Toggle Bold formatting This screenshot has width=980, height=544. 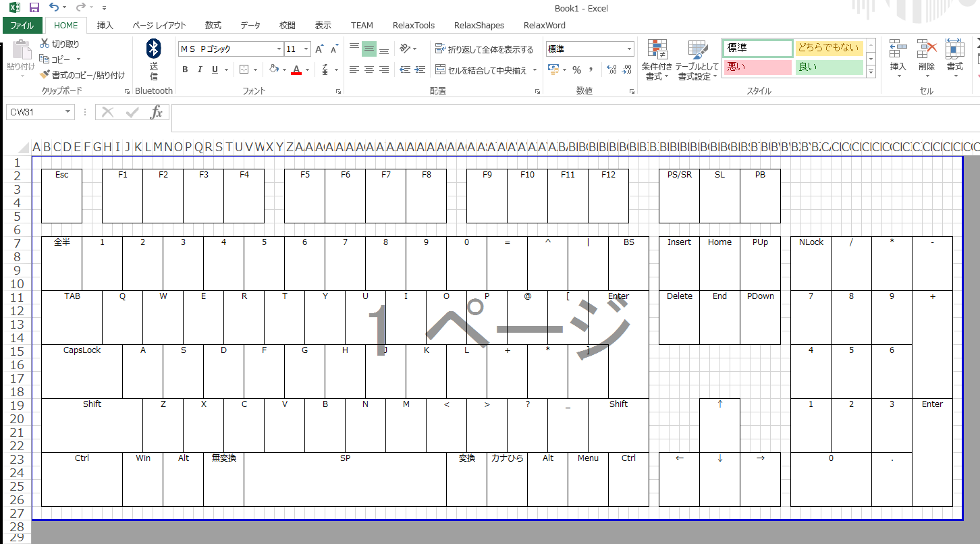185,70
